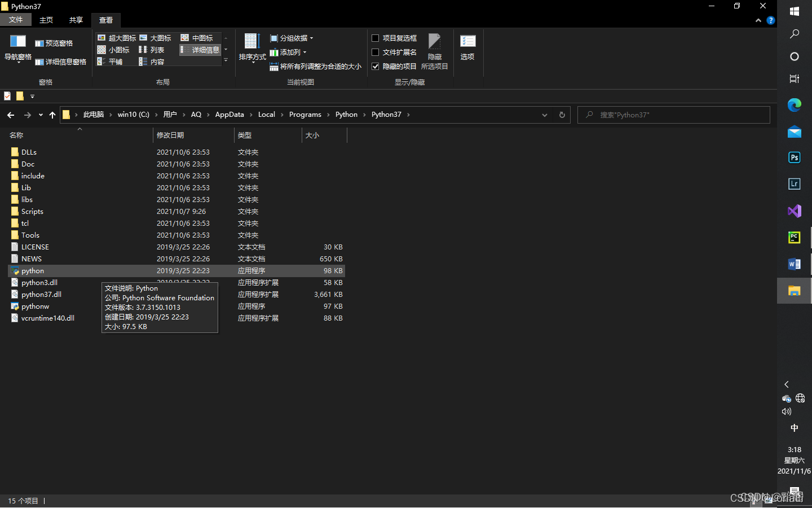812x508 pixels.
Task: Open the help question mark icon
Action: click(x=771, y=20)
